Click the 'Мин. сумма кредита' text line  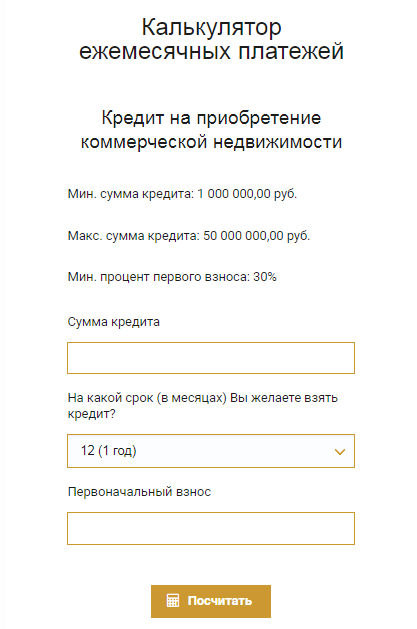[x=182, y=194]
